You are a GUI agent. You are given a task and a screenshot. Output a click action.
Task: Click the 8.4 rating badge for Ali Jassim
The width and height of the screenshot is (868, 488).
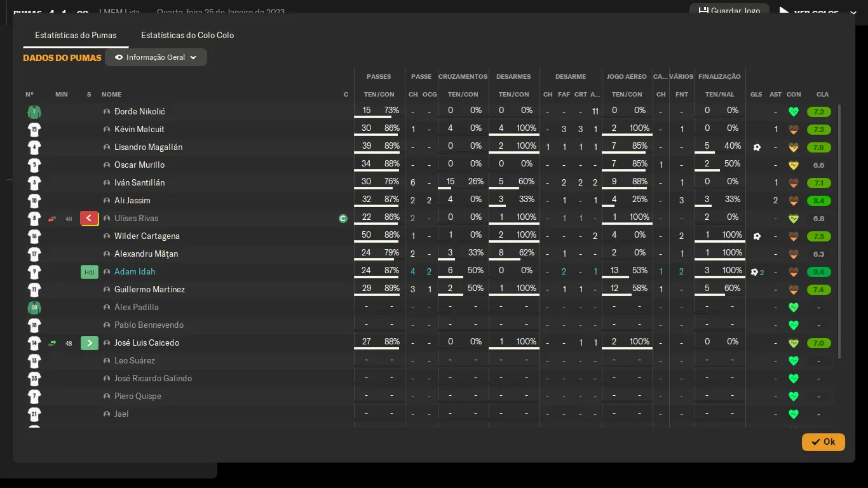click(x=818, y=201)
